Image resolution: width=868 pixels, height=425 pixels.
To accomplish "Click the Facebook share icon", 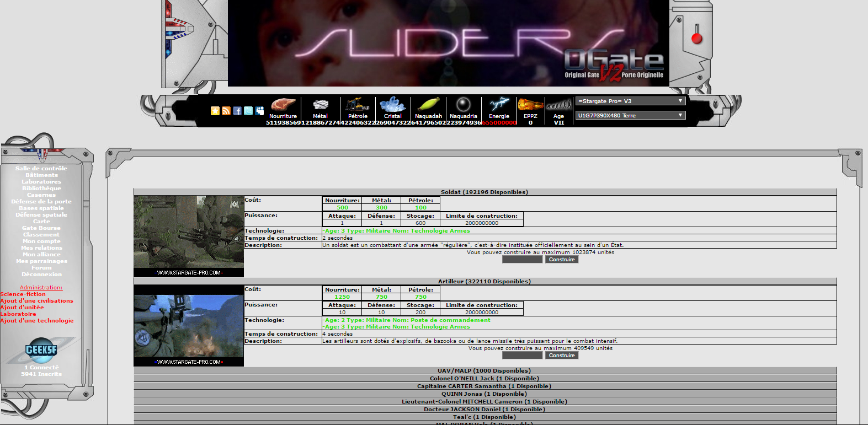I will [x=237, y=111].
